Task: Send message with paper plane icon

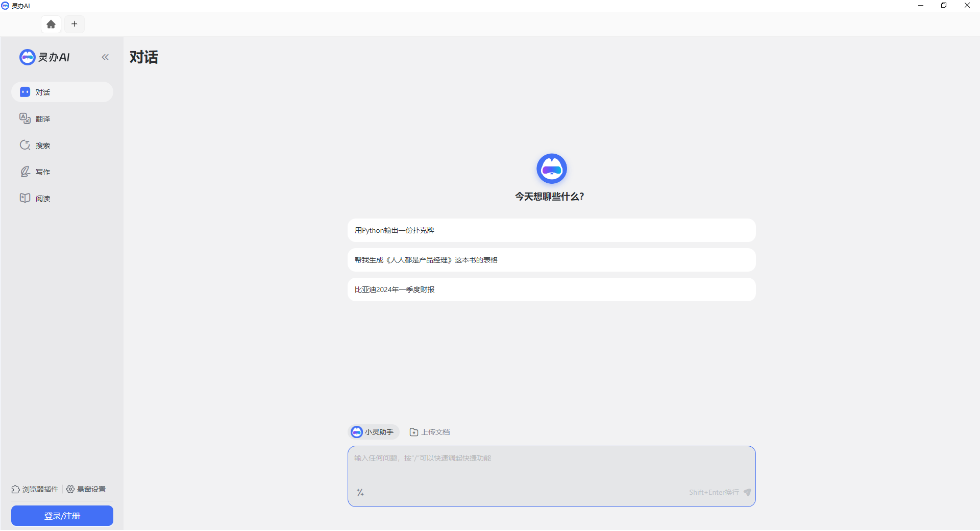Action: pos(747,492)
